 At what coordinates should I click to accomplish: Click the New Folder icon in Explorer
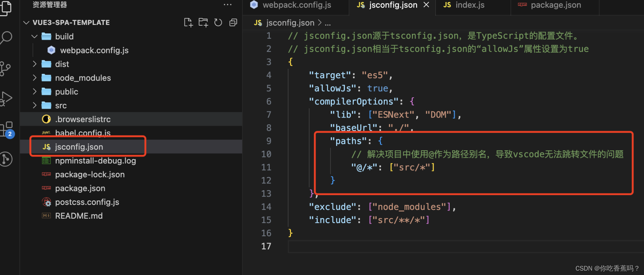(x=203, y=23)
